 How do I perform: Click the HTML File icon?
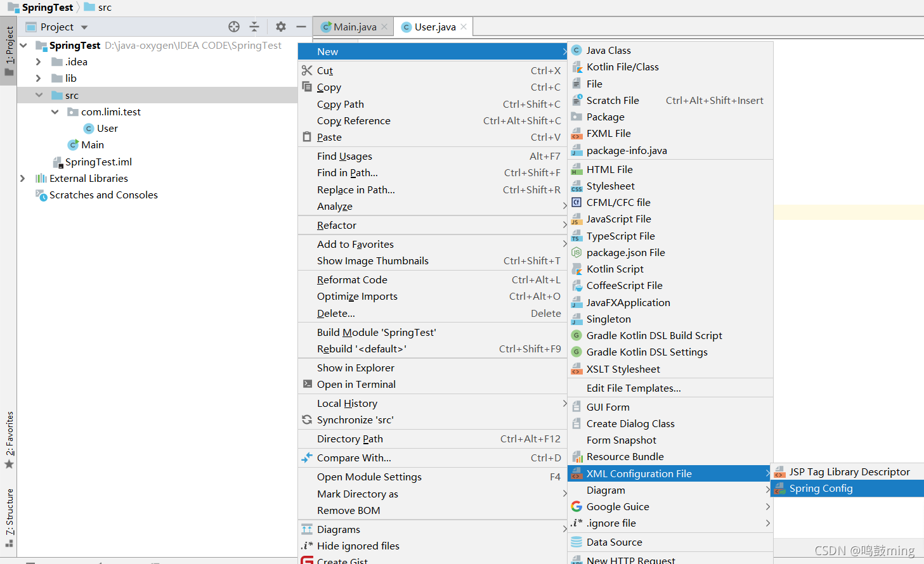click(576, 169)
